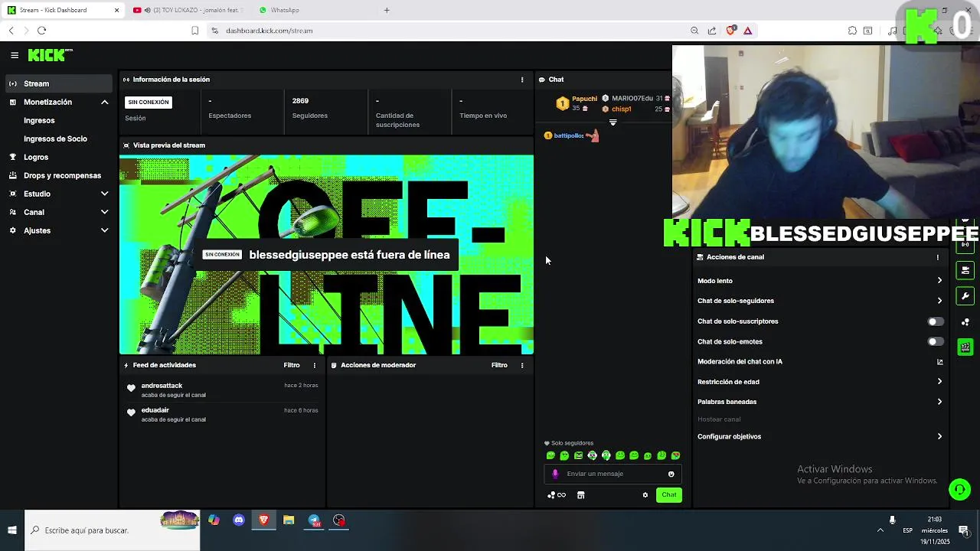Open Ingresos in the sidebar
This screenshot has height=551, width=980.
pos(39,120)
